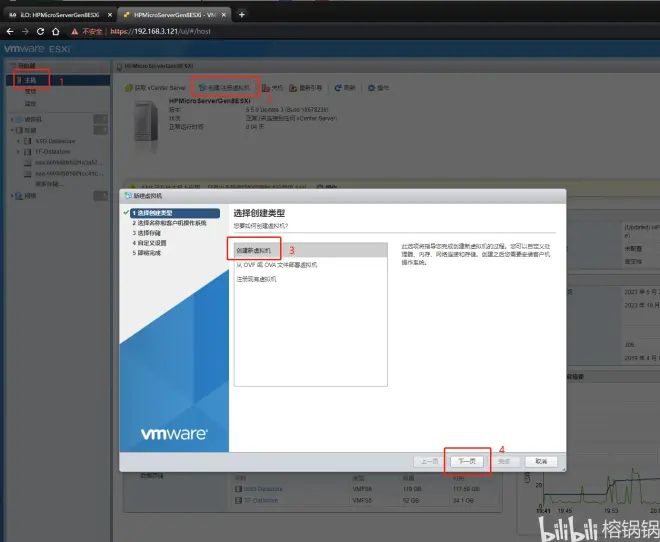
Task: Click the 虚拟机 icon in the navigator
Action: click(x=19, y=119)
